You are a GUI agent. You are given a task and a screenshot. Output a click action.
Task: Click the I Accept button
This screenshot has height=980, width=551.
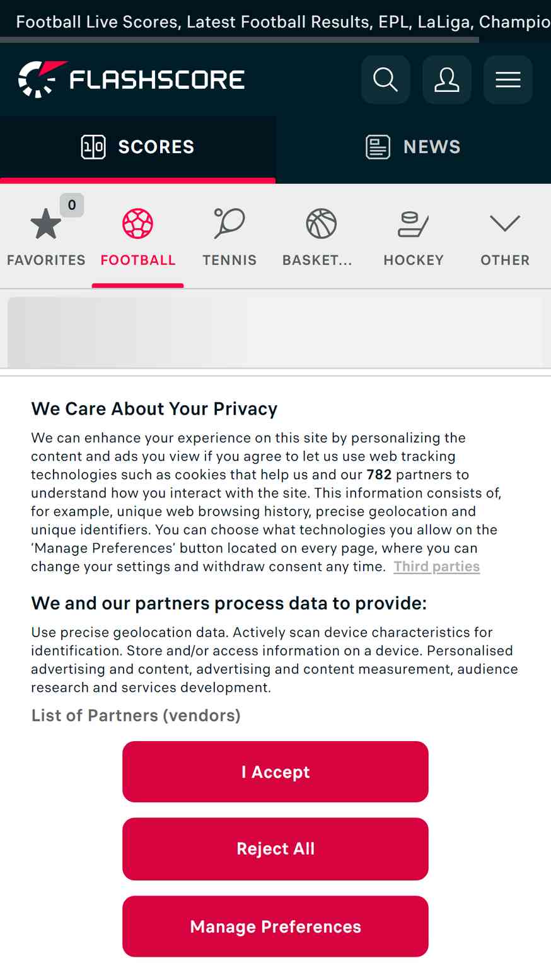275,772
